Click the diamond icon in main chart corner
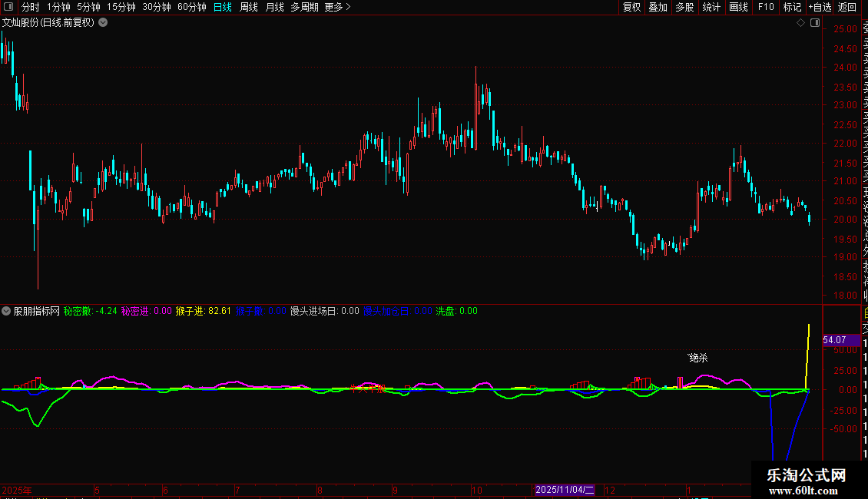868x499 pixels. tap(800, 23)
